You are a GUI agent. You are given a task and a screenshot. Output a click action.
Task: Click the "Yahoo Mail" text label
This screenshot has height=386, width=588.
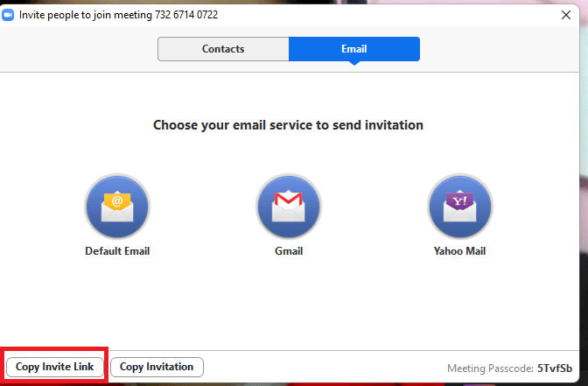tap(459, 251)
